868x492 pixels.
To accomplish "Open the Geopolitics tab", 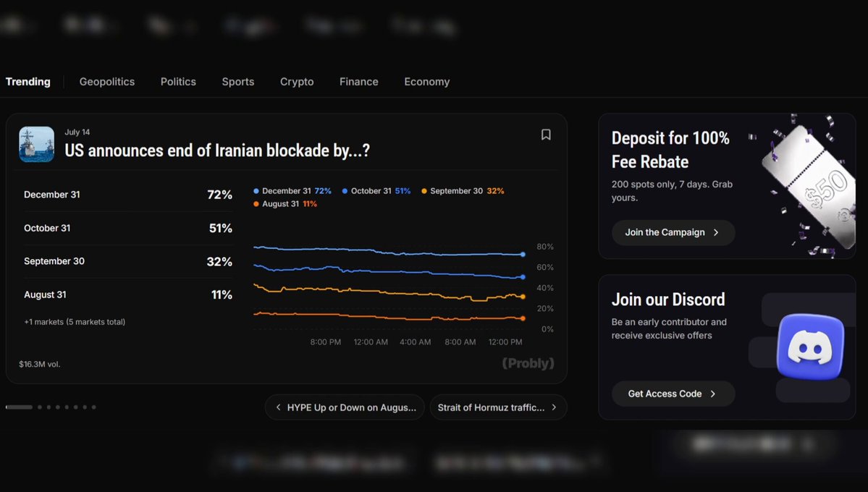I will [107, 82].
